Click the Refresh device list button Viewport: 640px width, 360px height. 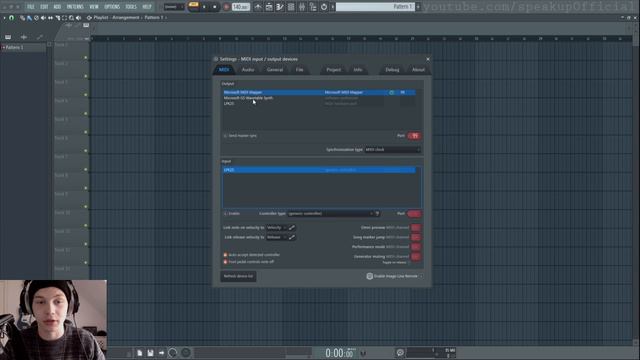(x=238, y=276)
